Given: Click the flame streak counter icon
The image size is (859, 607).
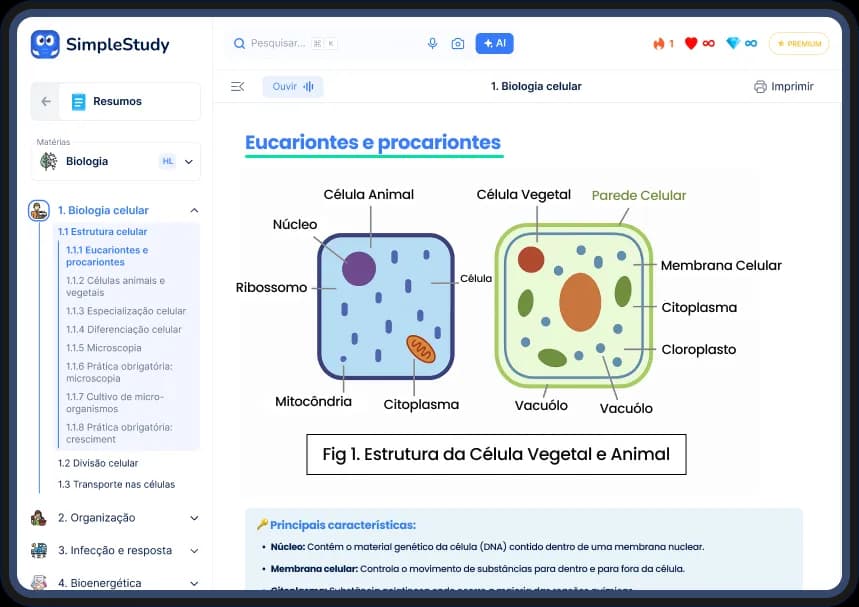Looking at the screenshot, I should point(658,44).
